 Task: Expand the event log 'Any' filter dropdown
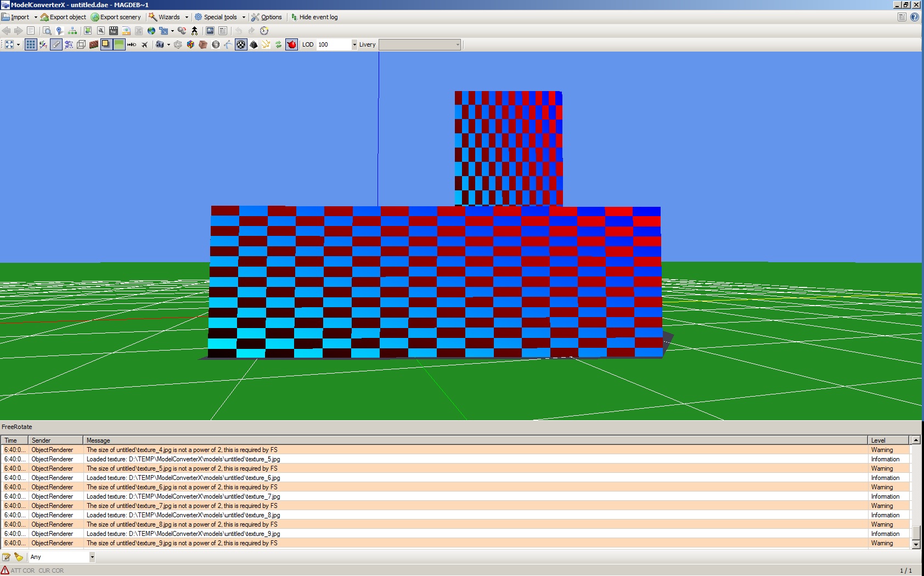(92, 557)
